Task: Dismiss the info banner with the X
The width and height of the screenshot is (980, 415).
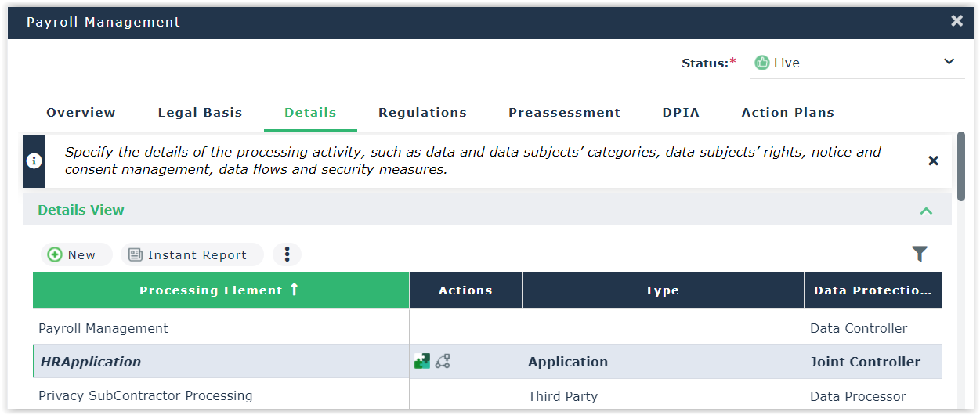Action: pos(933,161)
